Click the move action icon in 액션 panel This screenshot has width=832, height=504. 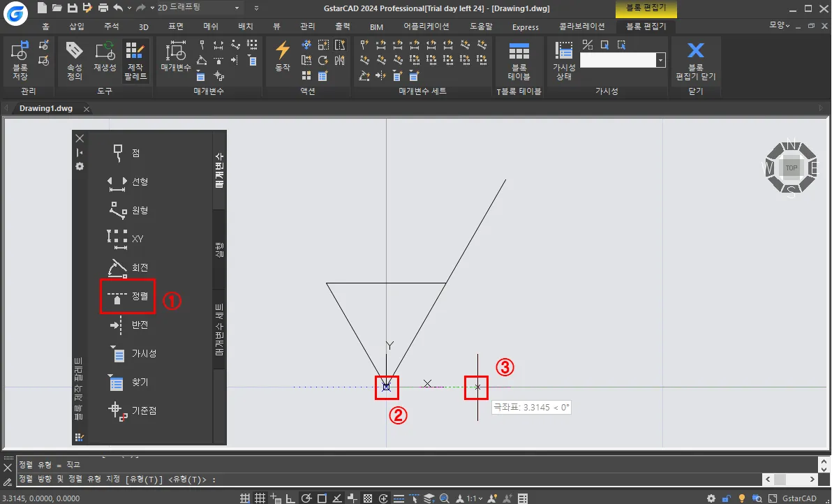(x=306, y=45)
